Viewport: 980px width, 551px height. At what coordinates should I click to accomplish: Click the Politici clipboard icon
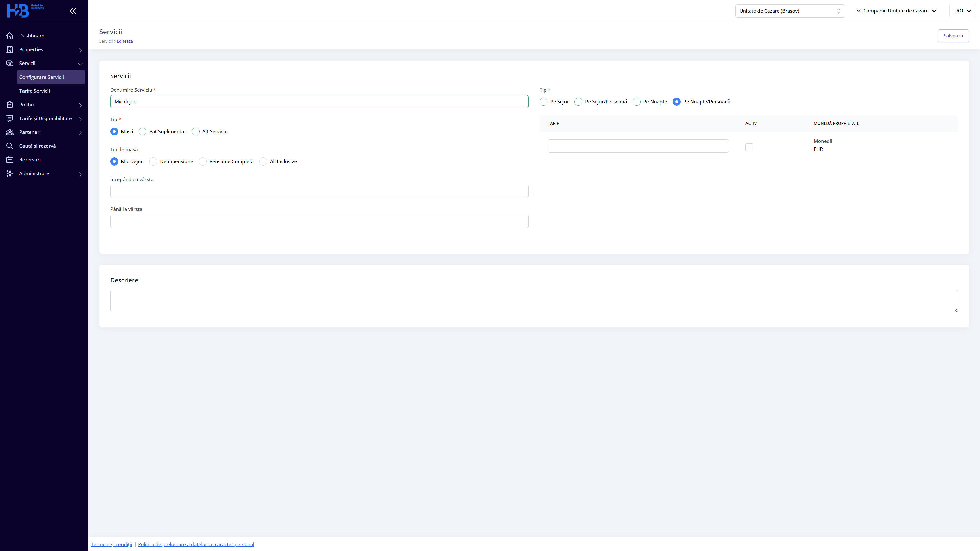click(10, 105)
